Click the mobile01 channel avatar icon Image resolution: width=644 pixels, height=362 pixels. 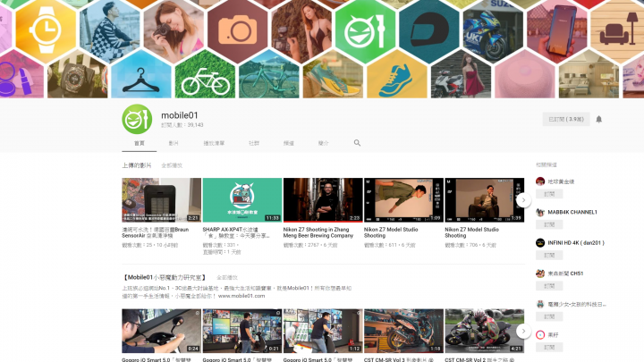[137, 119]
